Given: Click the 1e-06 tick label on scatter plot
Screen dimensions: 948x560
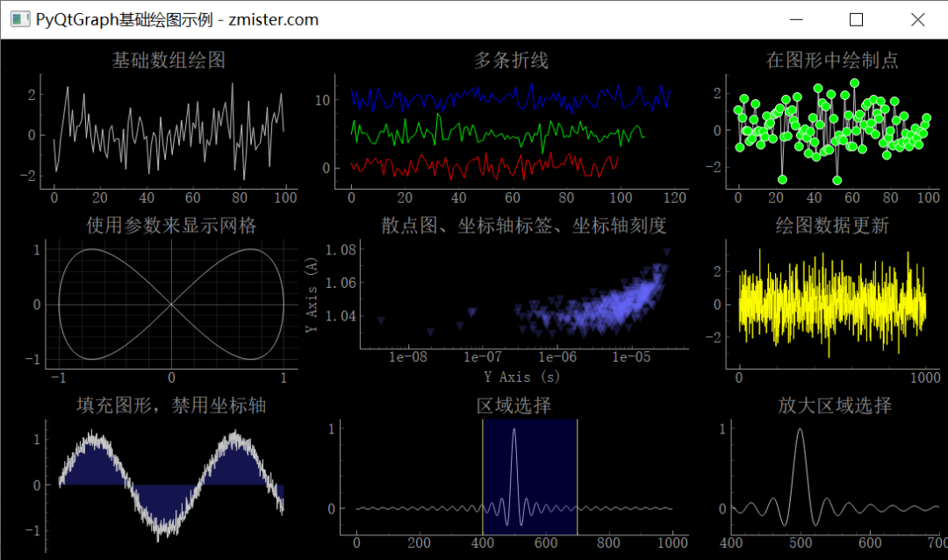Looking at the screenshot, I should (x=557, y=357).
